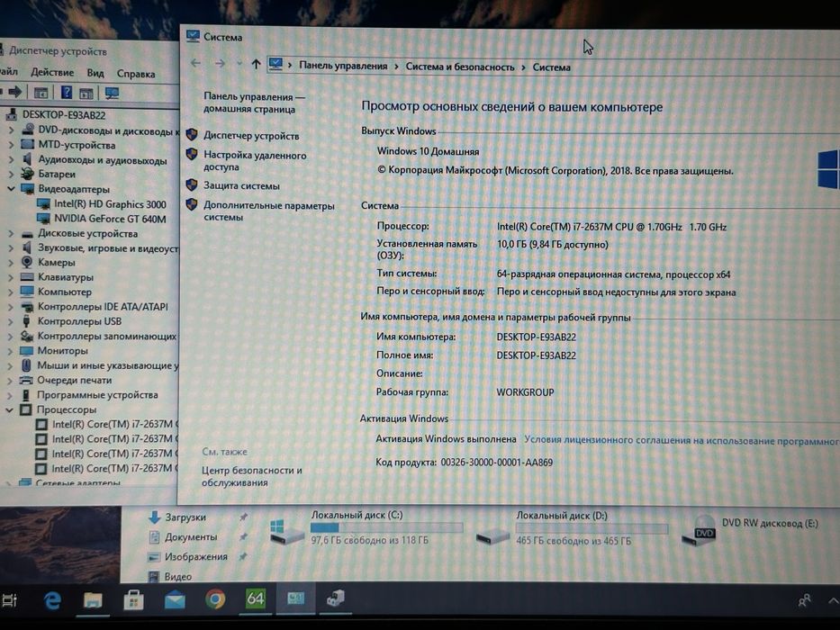
Task: Click the Local Disk (D:) usage bar
Action: tap(592, 529)
